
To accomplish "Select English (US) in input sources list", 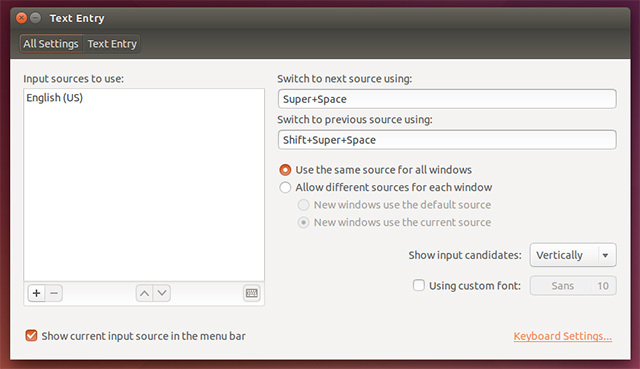I will 144,98.
